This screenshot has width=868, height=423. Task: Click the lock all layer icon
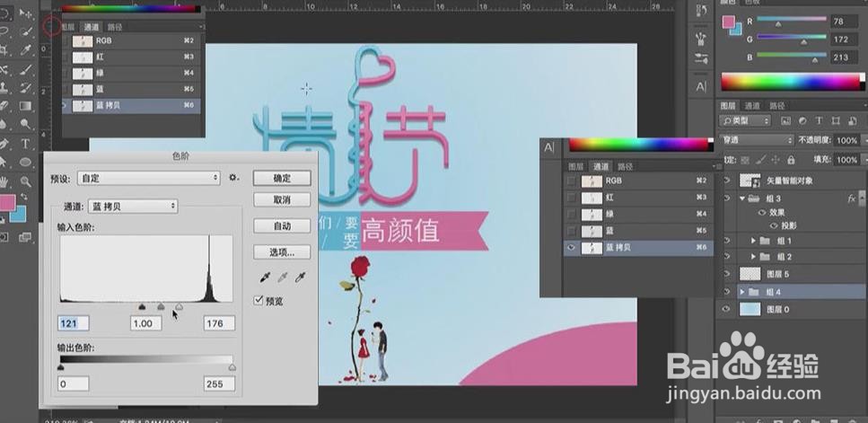tap(791, 160)
